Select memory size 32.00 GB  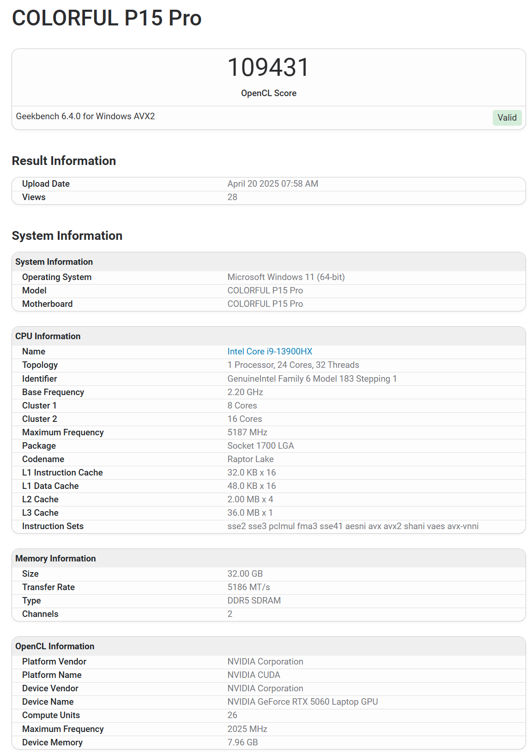point(245,574)
